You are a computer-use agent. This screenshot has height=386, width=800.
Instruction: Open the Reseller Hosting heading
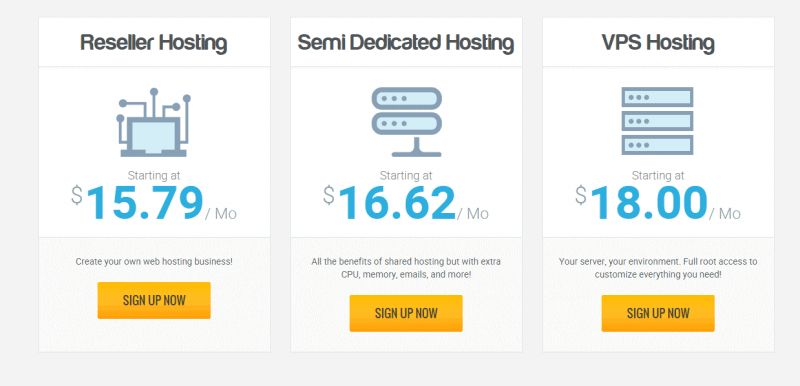coord(154,43)
